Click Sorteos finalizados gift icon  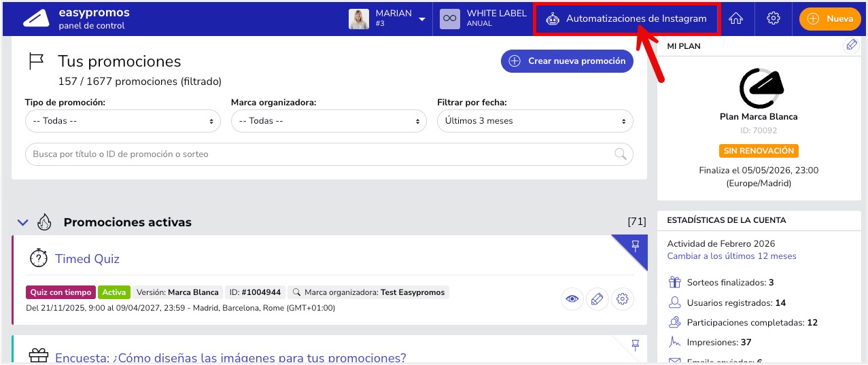coord(674,282)
